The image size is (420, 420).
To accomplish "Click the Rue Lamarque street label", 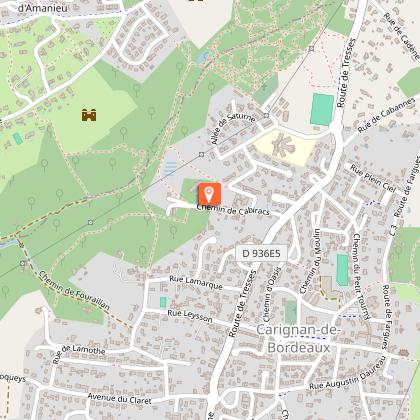I will pyautogui.click(x=196, y=283).
